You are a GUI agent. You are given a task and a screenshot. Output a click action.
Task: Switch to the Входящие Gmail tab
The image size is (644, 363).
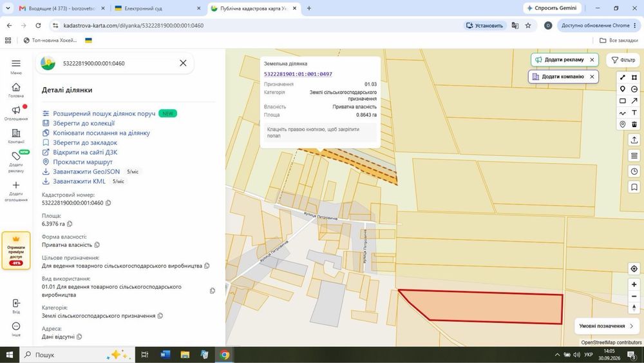(62, 8)
